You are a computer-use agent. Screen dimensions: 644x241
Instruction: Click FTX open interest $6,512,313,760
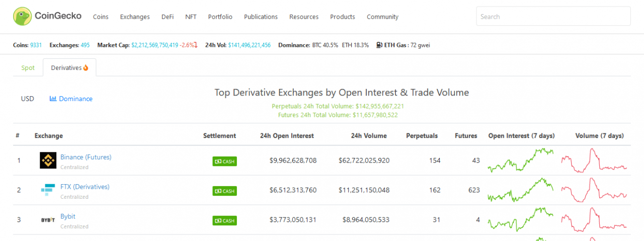click(x=293, y=190)
